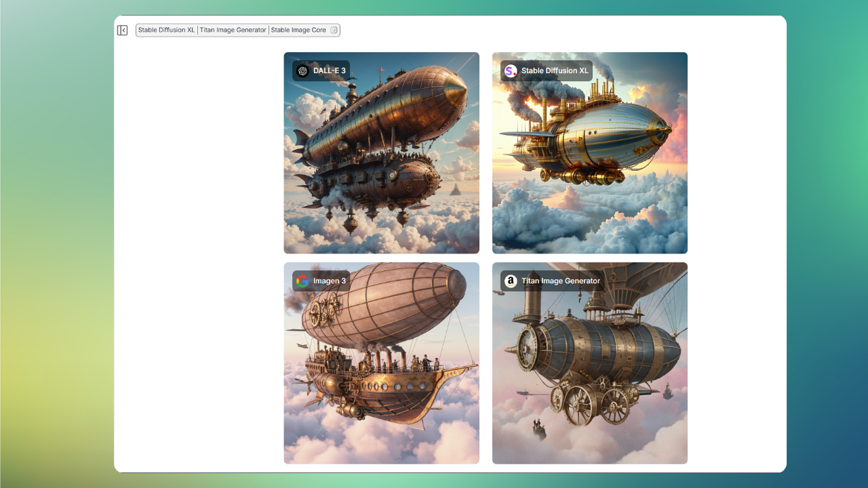Screen dimensions: 868x488
Task: Click the Stable Diffusion XL image label
Action: coord(555,70)
